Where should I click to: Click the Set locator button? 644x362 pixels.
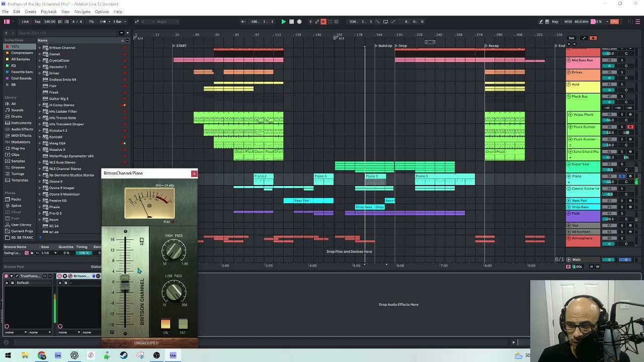pos(572,38)
